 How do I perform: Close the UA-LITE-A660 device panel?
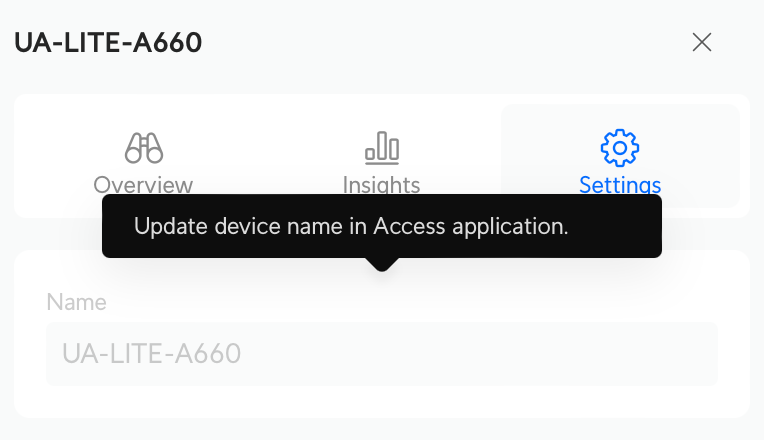pyautogui.click(x=702, y=42)
